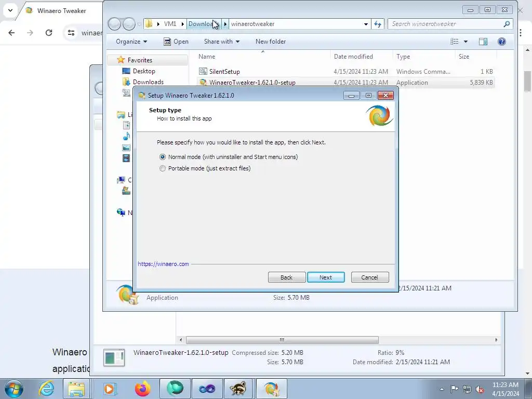Open Windows Start menu

pos(14,389)
